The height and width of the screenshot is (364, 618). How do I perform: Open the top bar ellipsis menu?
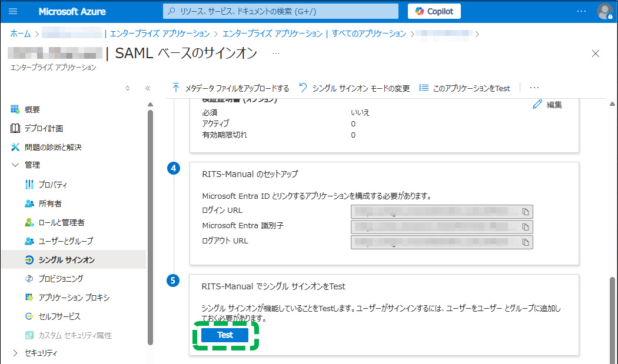[582, 11]
